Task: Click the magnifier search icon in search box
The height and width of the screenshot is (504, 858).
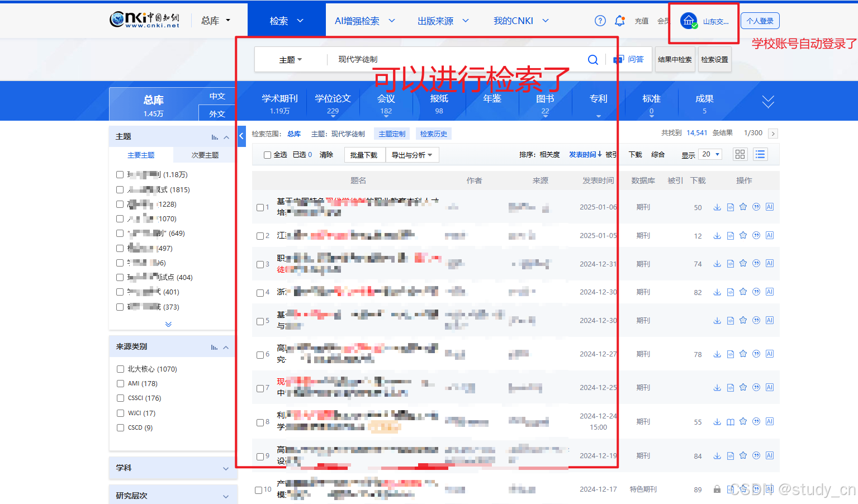Action: 593,60
